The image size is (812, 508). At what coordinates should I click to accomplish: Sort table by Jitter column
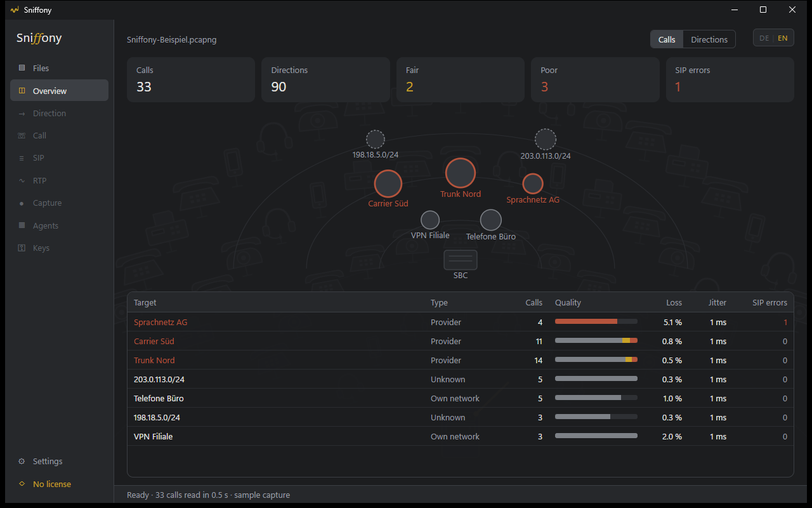click(717, 303)
